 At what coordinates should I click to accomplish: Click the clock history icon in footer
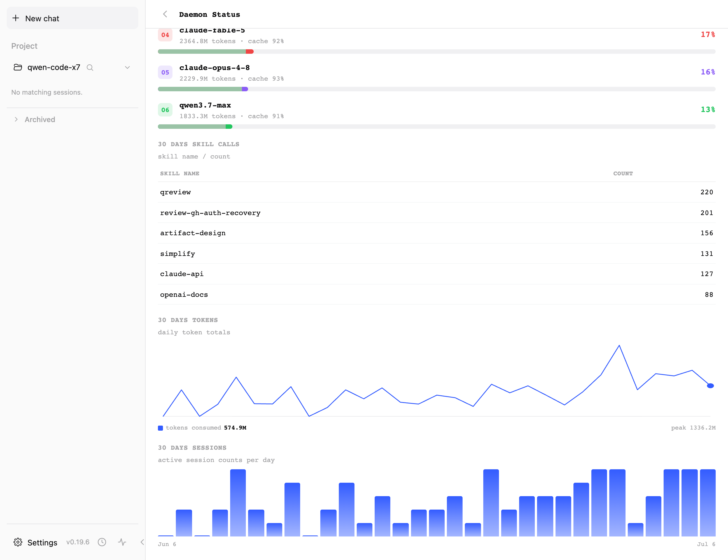102,542
